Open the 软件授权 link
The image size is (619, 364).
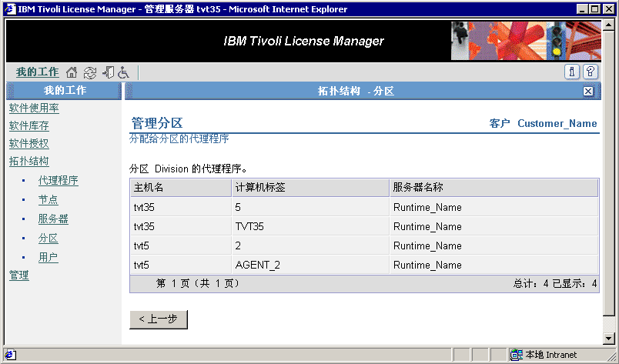coord(28,144)
